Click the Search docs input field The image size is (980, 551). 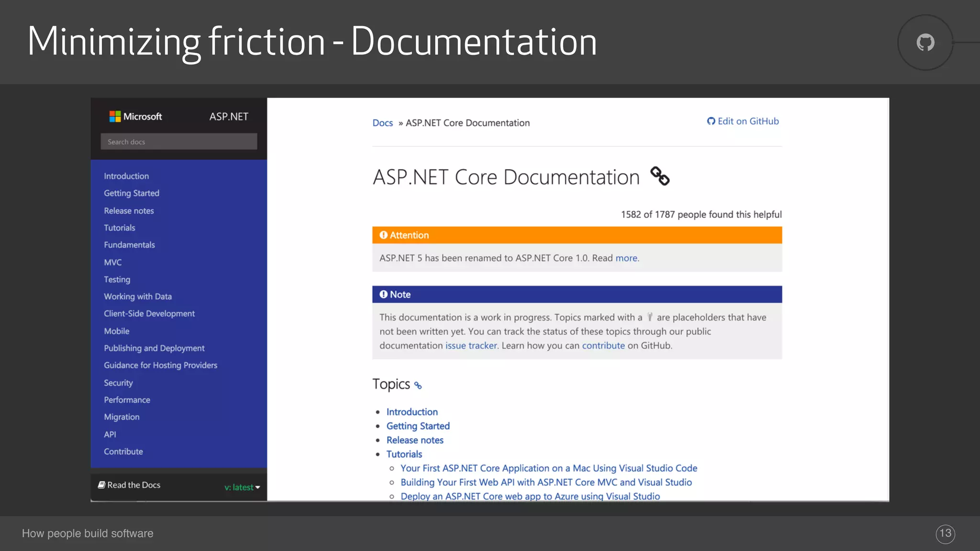point(178,142)
